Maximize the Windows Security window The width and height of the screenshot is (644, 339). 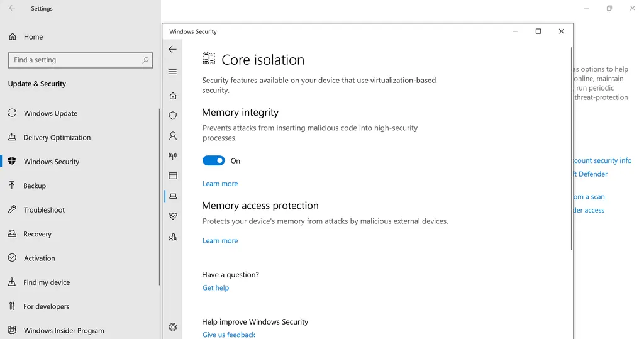click(x=538, y=31)
